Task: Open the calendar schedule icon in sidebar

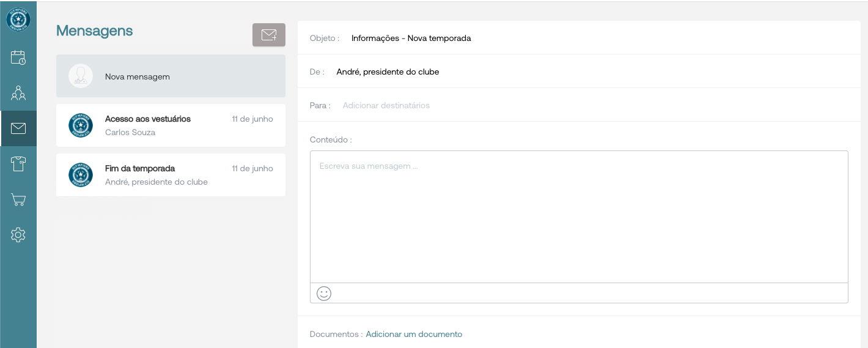Action: point(18,57)
